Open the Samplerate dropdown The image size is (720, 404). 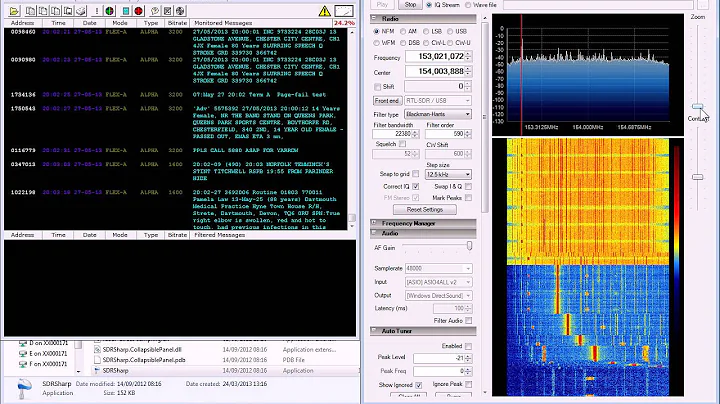pyautogui.click(x=438, y=269)
